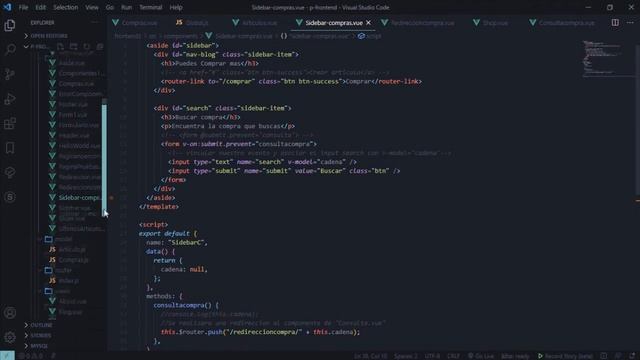Open the Manage gear icon
This screenshot has width=640, height=360.
pyautogui.click(x=9, y=337)
